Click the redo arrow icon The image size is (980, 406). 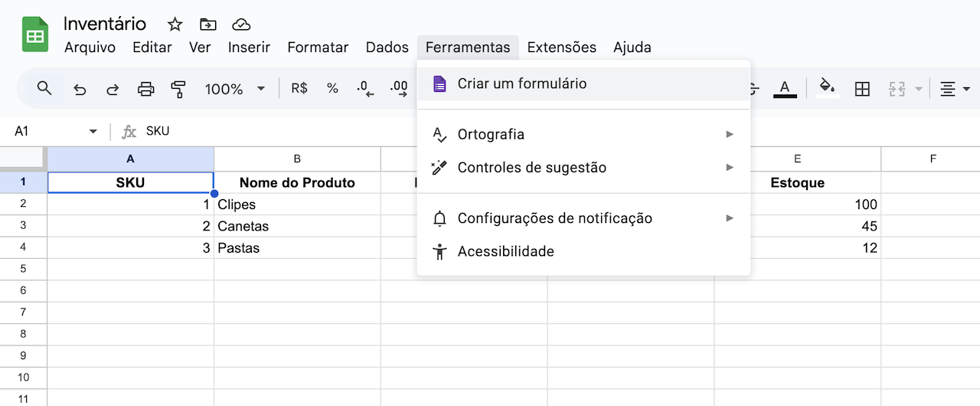point(113,89)
